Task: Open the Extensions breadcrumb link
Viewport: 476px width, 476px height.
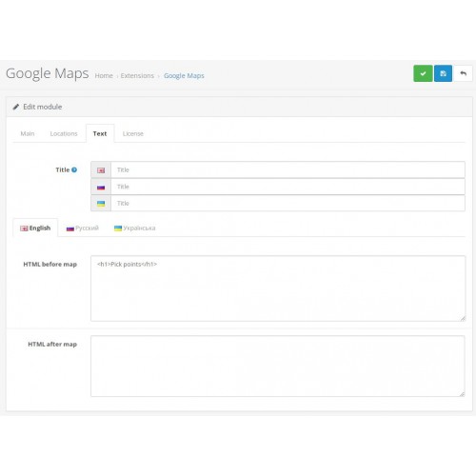Action: click(137, 75)
